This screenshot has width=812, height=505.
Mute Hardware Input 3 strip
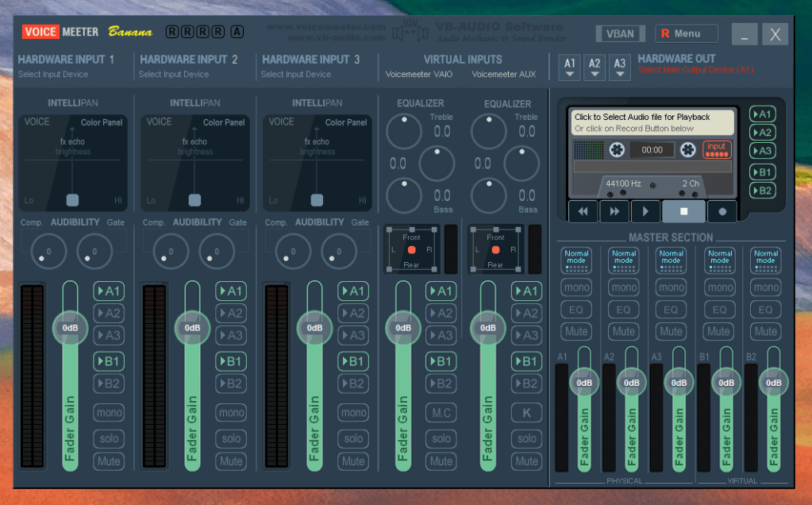[x=353, y=461]
